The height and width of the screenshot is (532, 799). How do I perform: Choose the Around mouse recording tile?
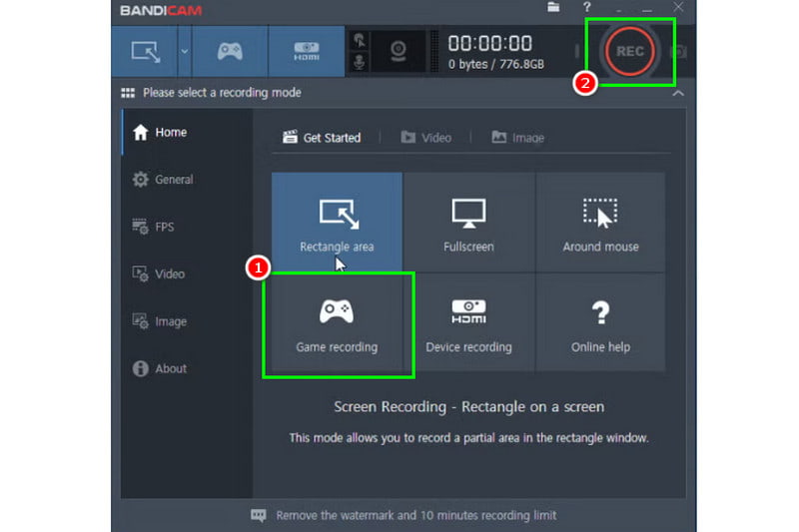coord(600,222)
